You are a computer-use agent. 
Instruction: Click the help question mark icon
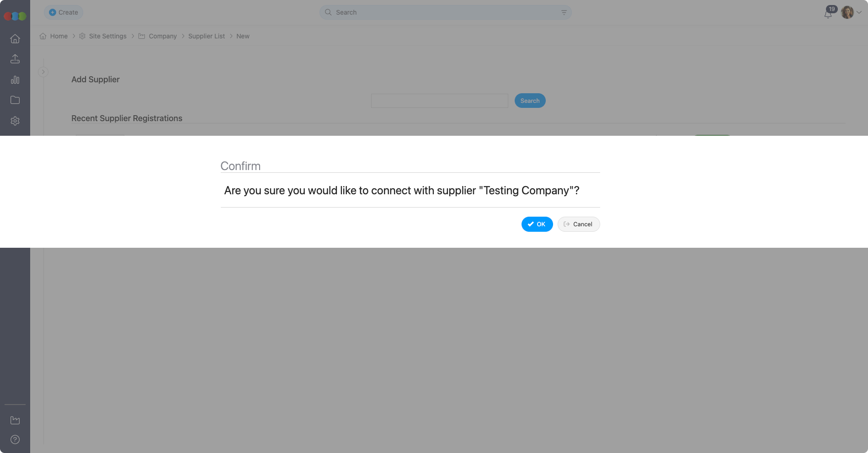[15, 439]
